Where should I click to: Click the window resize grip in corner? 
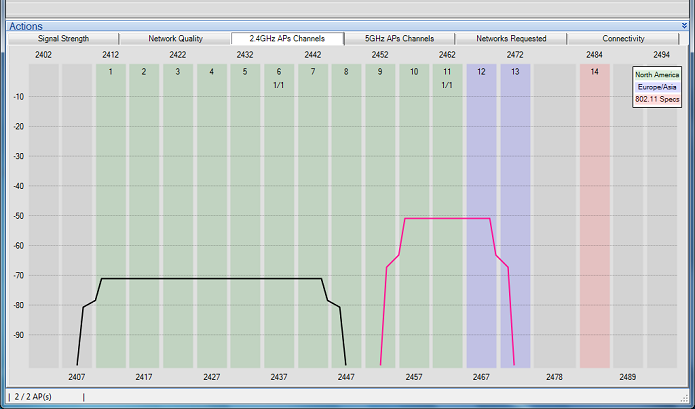pos(684,397)
